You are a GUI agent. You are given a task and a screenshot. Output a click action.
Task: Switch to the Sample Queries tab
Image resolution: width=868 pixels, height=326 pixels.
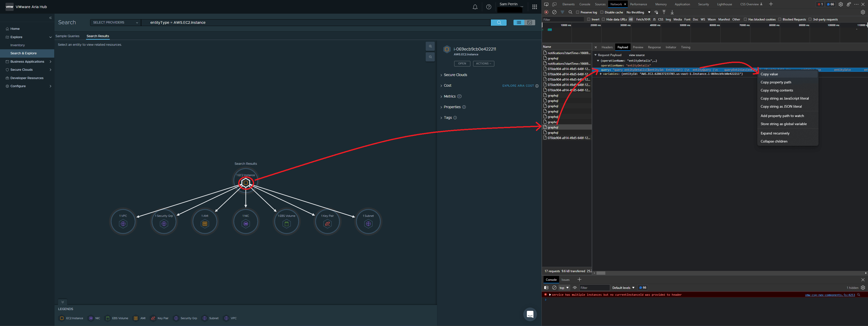(x=67, y=36)
